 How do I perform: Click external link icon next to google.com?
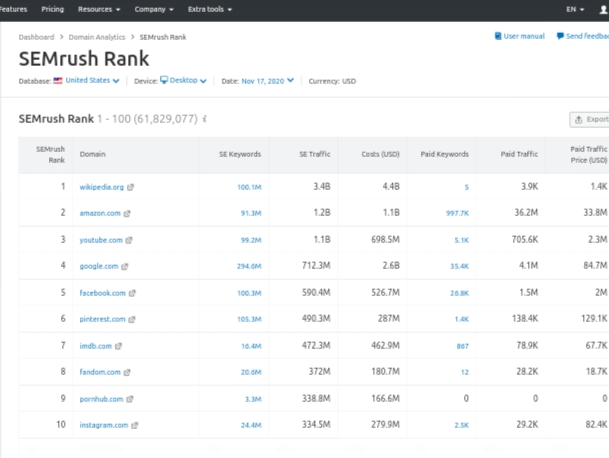(x=125, y=267)
